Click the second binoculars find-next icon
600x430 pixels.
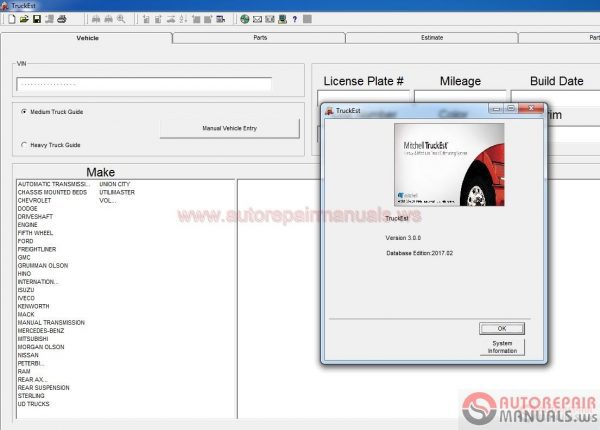tap(109, 19)
